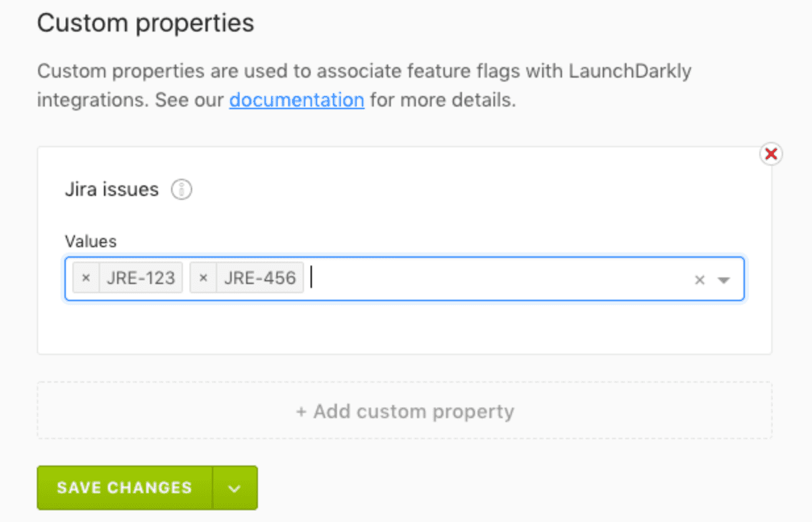Select the JRE-123 token
This screenshot has height=522, width=812.
[140, 277]
